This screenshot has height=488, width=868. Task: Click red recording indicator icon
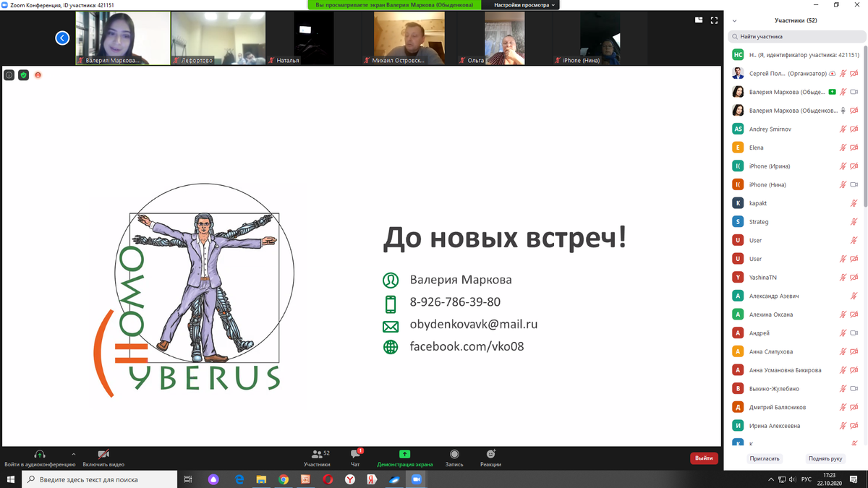click(38, 74)
